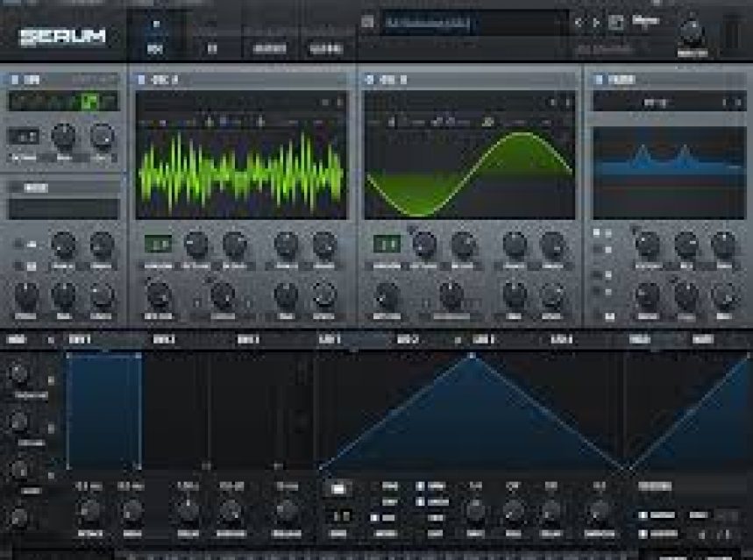Image resolution: width=753 pixels, height=560 pixels.
Task: Select the VELO tab
Action: (x=640, y=340)
